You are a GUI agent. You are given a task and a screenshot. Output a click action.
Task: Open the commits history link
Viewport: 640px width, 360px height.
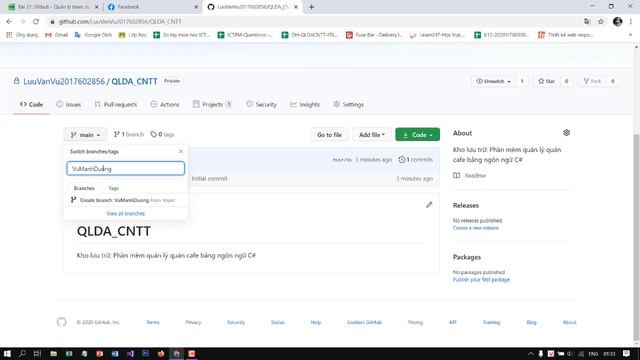click(x=416, y=160)
